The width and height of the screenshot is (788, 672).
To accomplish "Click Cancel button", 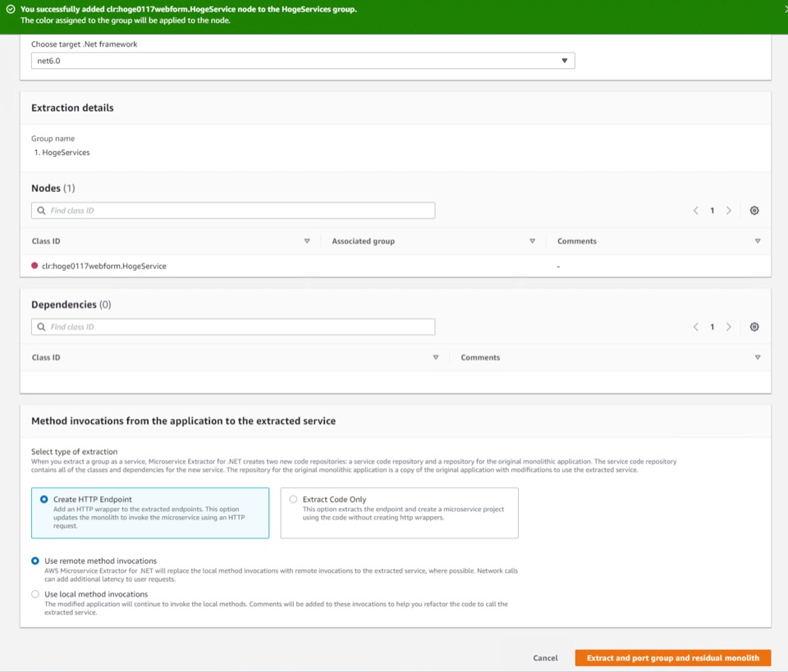I will click(545, 658).
